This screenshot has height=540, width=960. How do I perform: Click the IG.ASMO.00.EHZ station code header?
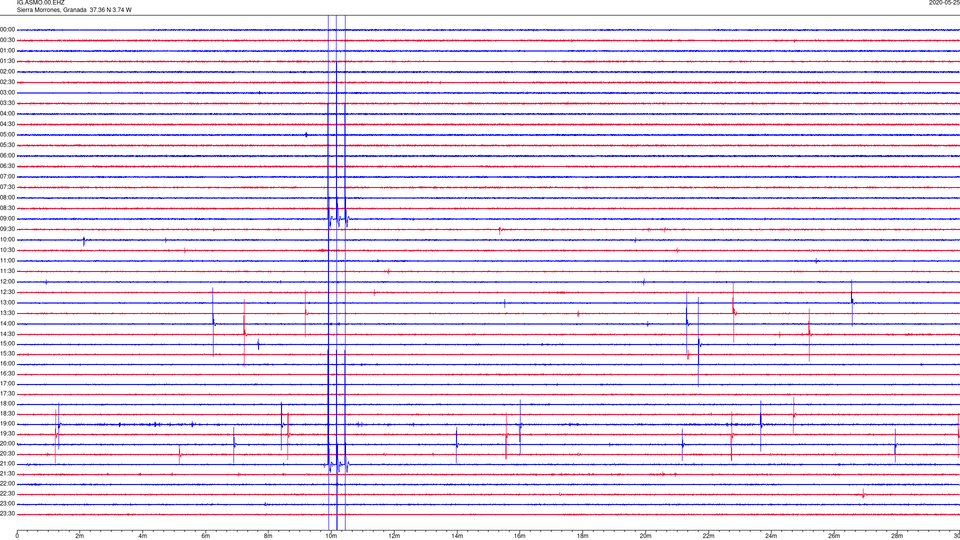40,2
